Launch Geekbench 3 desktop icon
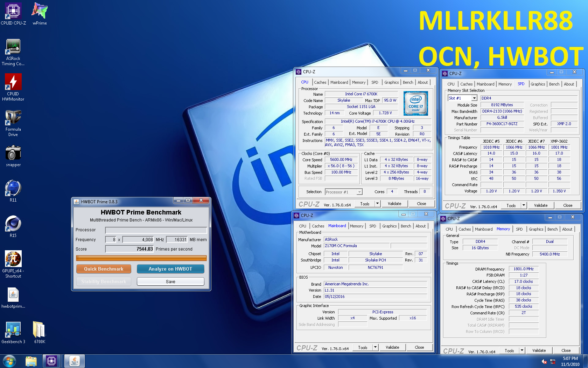Viewport: 588px width, 368px height. (13, 333)
